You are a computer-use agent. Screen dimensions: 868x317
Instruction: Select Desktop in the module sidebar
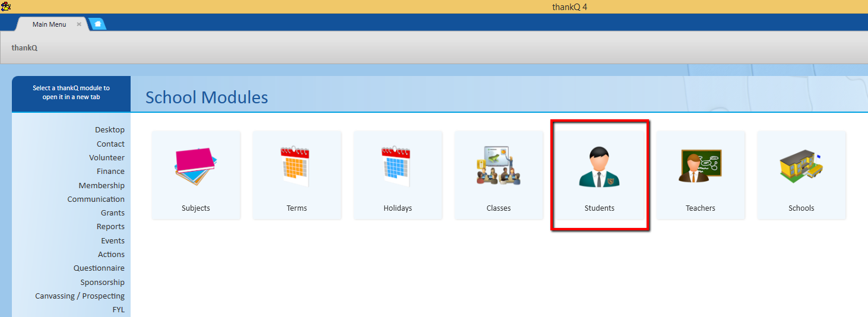pyautogui.click(x=110, y=129)
